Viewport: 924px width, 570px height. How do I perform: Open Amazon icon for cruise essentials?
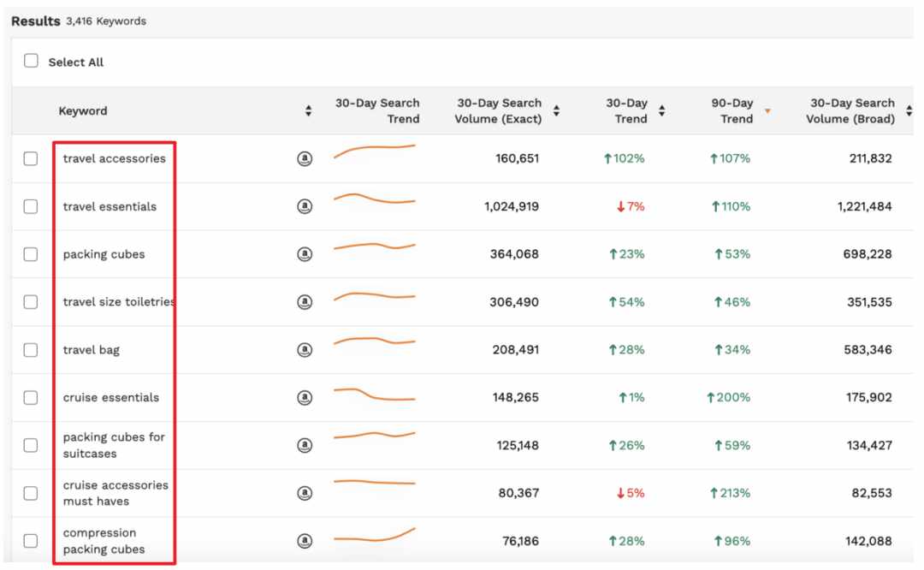pyautogui.click(x=305, y=397)
